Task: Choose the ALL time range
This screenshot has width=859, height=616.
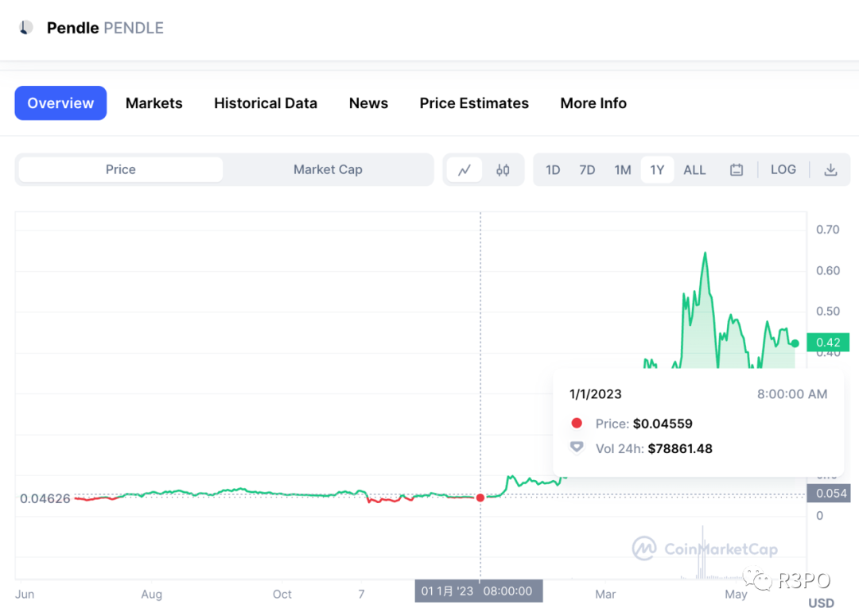Action: (694, 170)
